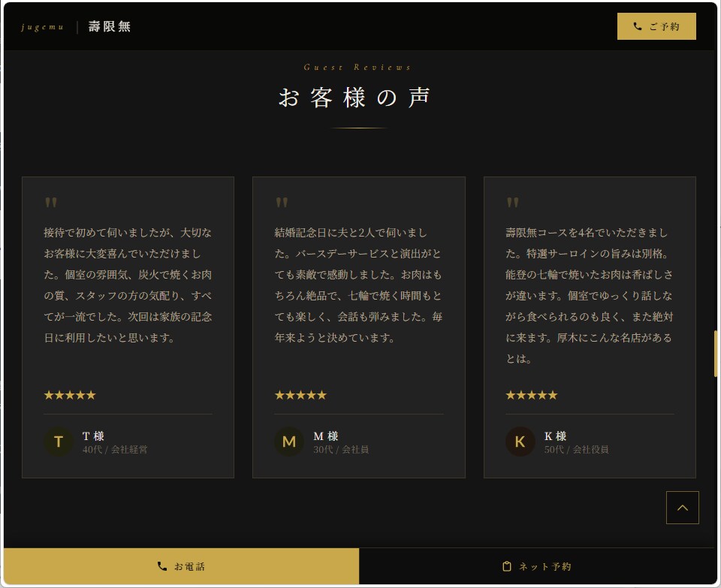Screen dimensions: 721x588
Task: Click the five-star rating in M様 review
Action: 300,395
